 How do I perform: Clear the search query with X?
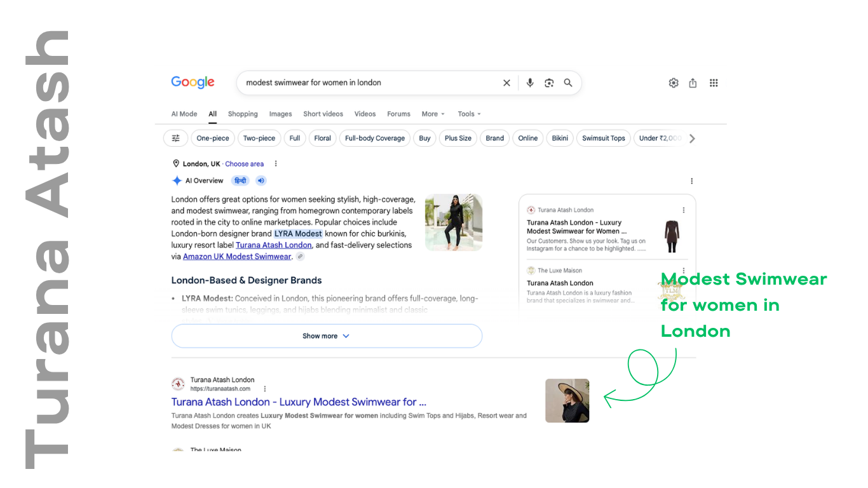click(x=506, y=83)
